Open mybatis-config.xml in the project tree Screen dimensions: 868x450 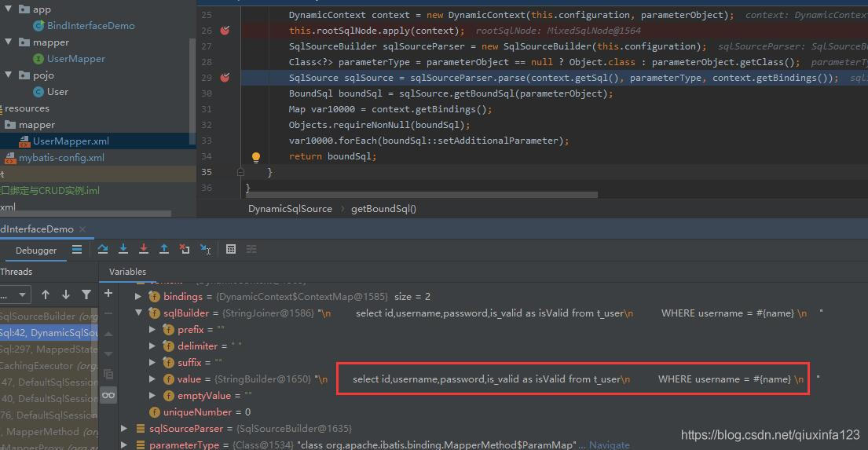point(61,158)
